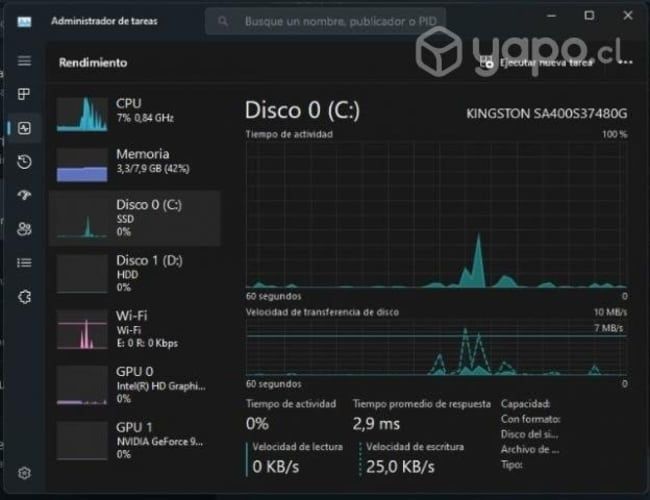The image size is (650, 500).
Task: Open Settings gear at sidebar bottom
Action: (24, 473)
